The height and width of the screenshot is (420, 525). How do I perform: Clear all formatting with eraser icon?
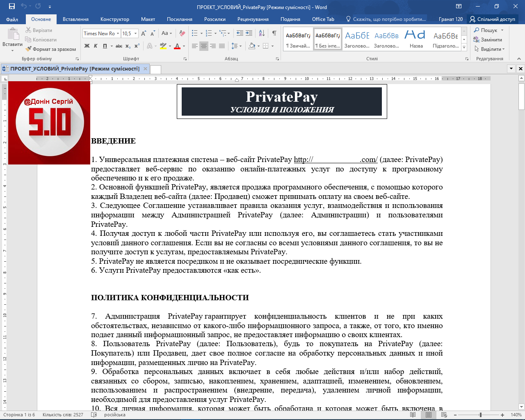[183, 33]
